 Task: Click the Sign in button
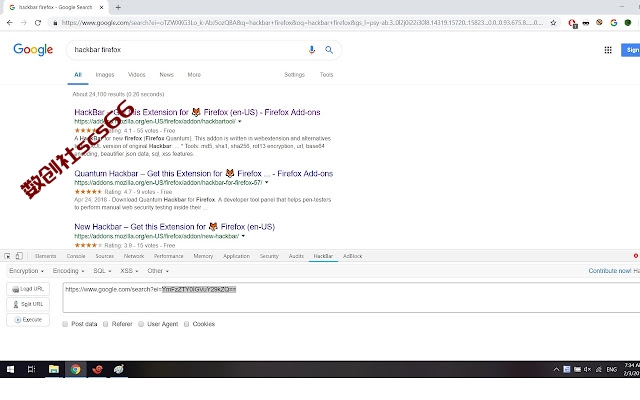click(x=631, y=50)
